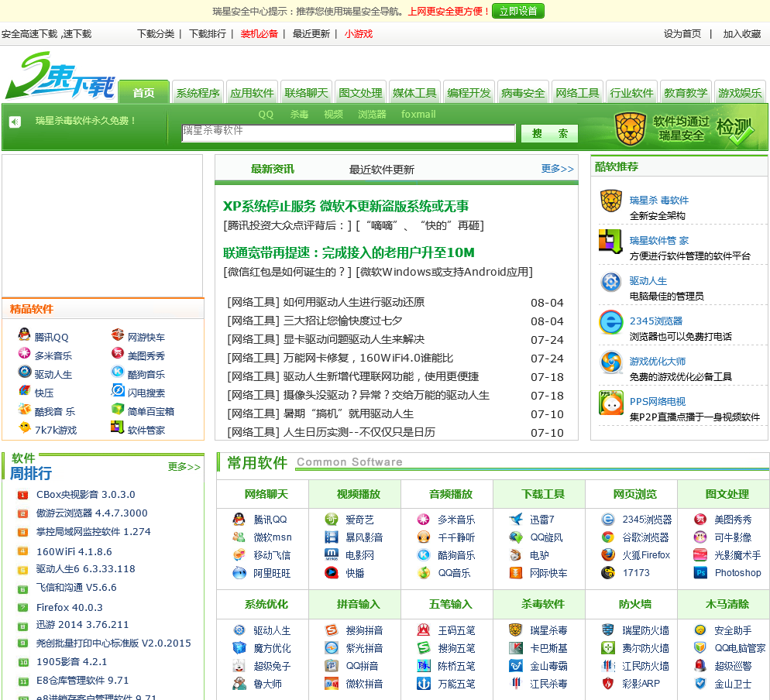Switch to the 最近软件更新 tab
The width and height of the screenshot is (770, 700).
click(x=382, y=170)
